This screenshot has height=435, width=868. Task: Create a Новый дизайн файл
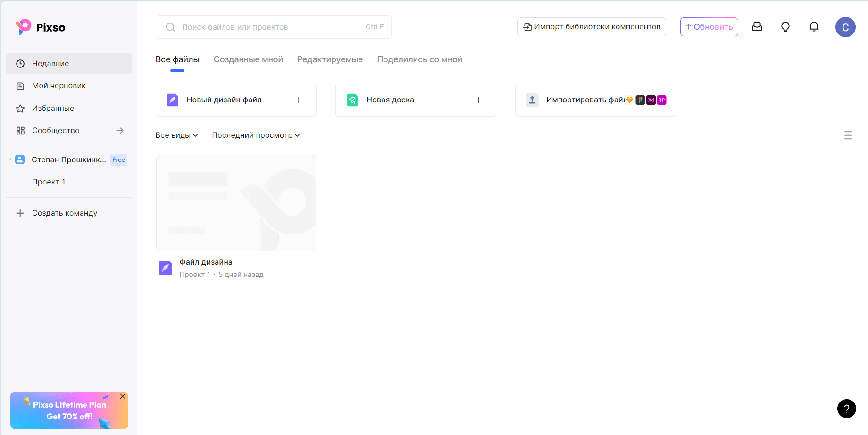236,100
